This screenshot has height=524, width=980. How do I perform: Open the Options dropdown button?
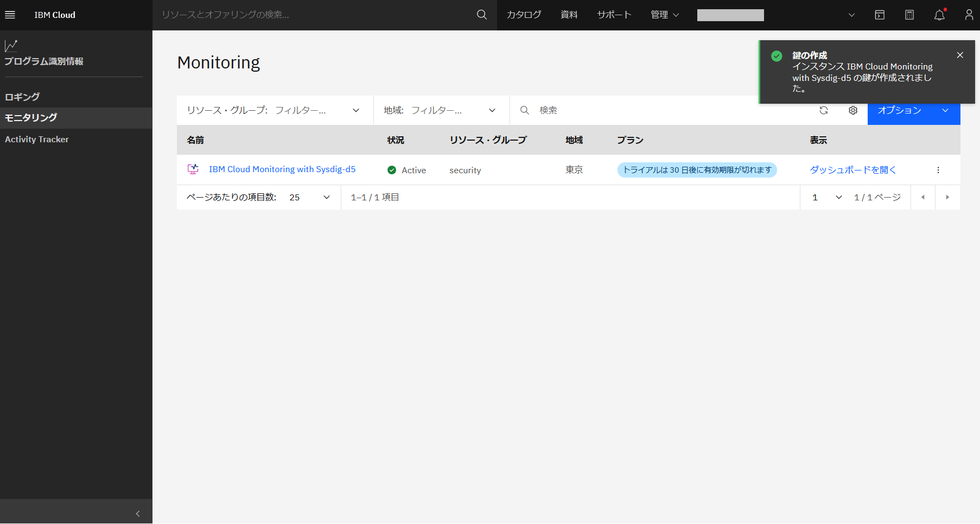click(914, 110)
